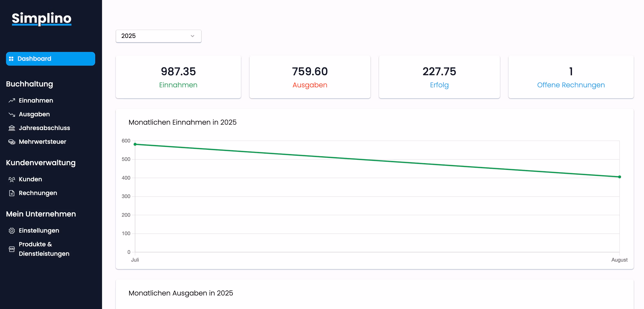Click the Rechnungen document icon

tap(12, 193)
